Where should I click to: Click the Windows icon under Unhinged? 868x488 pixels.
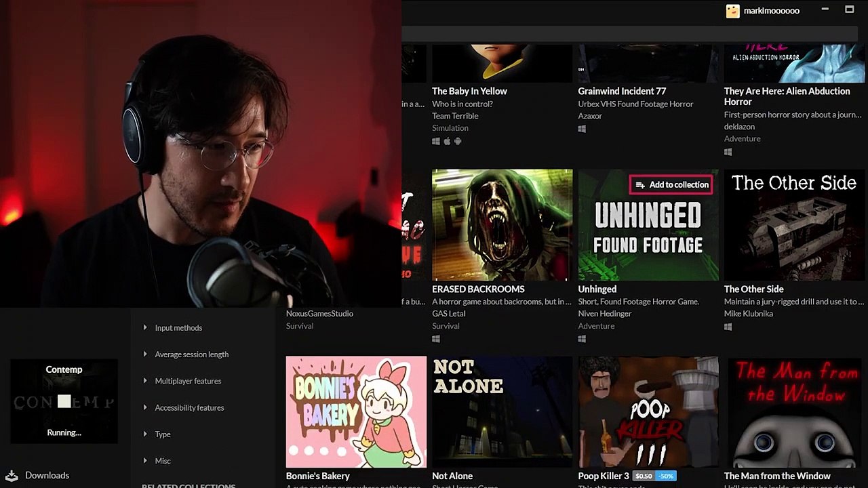click(582, 339)
